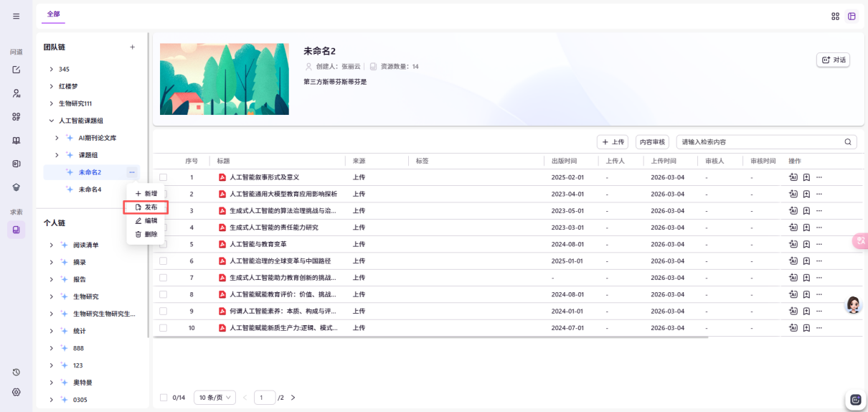Click the 上传 button
The height and width of the screenshot is (412, 868).
613,142
